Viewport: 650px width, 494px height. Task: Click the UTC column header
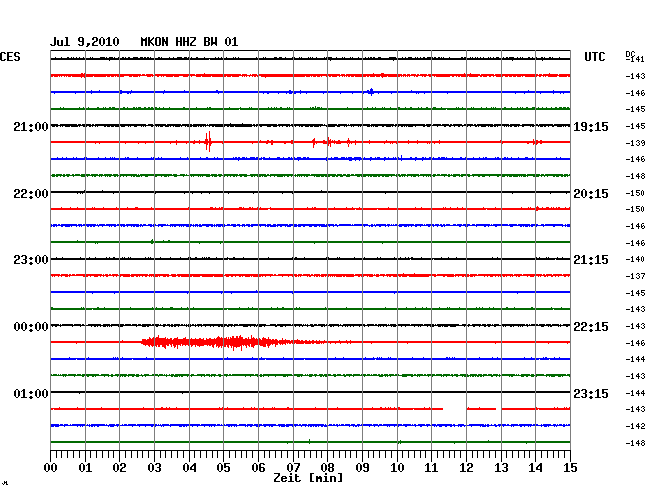pos(595,57)
